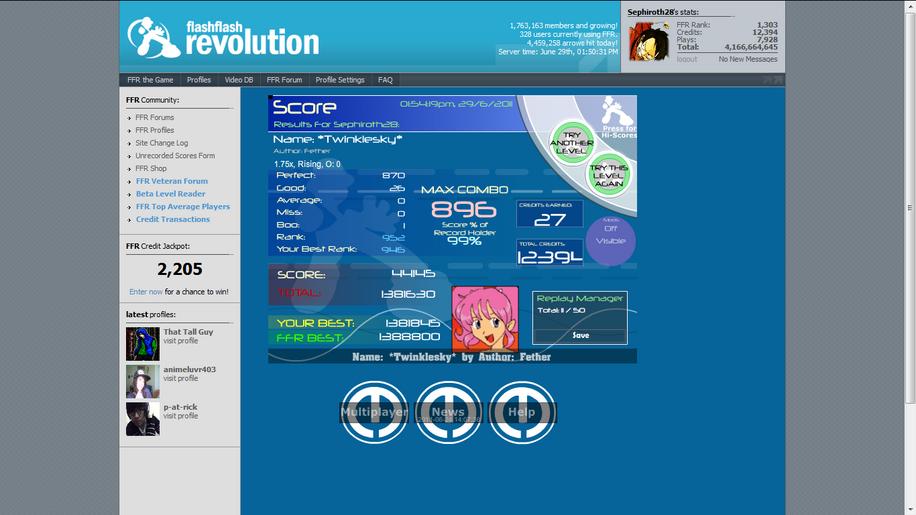Click the Your Best score row
Screen dimensions: 916x515
[x=359, y=323]
